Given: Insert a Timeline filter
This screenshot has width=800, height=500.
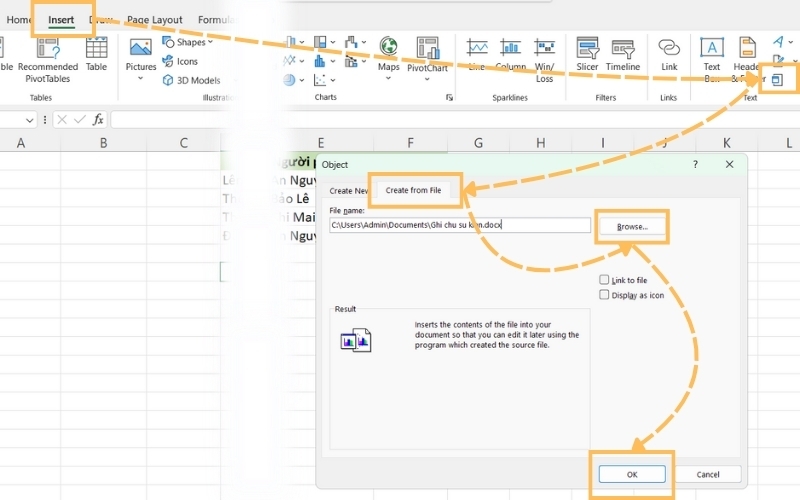Looking at the screenshot, I should [x=622, y=55].
